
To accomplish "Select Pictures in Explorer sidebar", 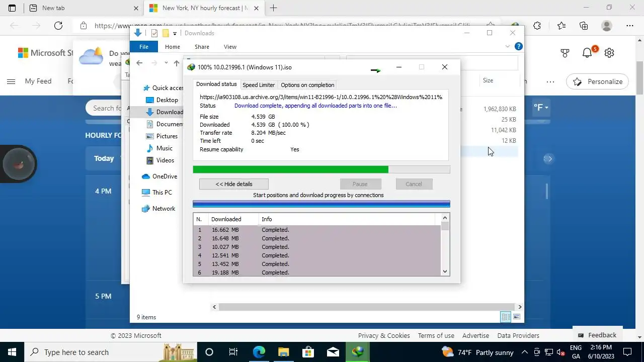I will 162,136.
